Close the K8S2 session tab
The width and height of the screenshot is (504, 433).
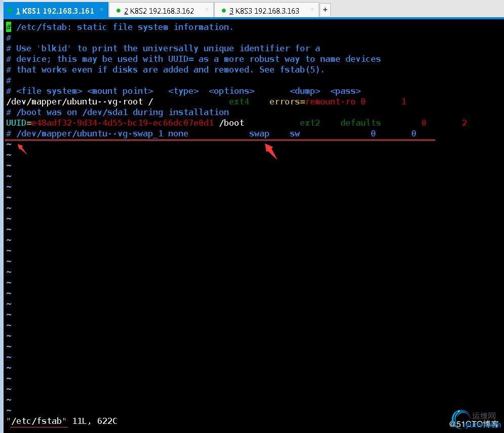[x=207, y=10]
